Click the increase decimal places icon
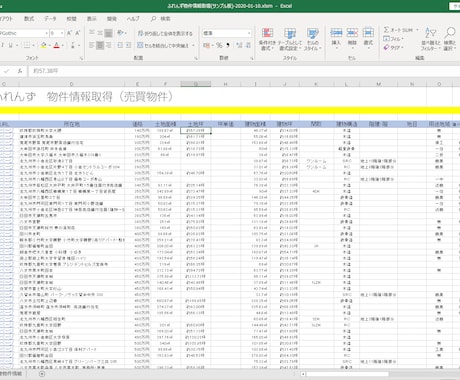Image resolution: width=460 pixels, height=380 pixels. point(239,45)
